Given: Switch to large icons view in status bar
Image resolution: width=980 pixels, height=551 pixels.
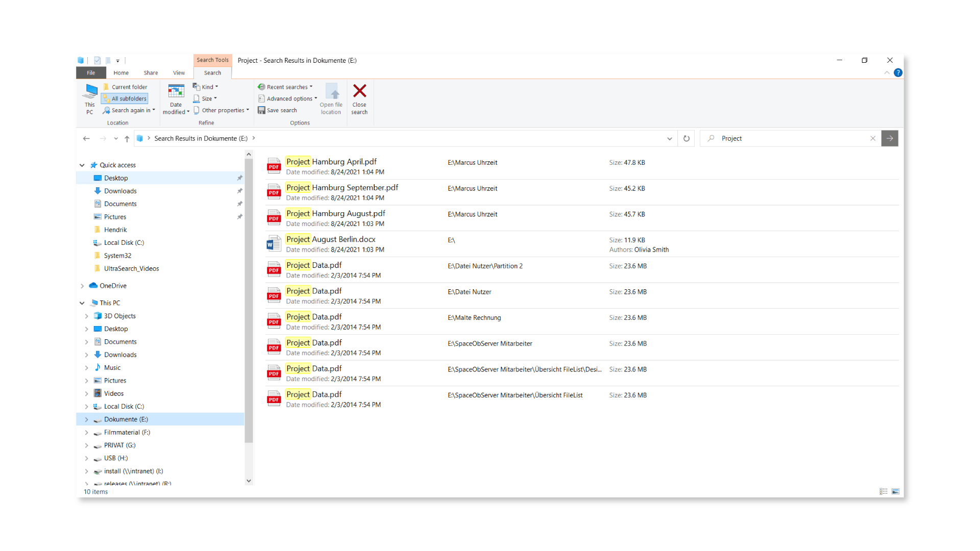Looking at the screenshot, I should pyautogui.click(x=895, y=491).
